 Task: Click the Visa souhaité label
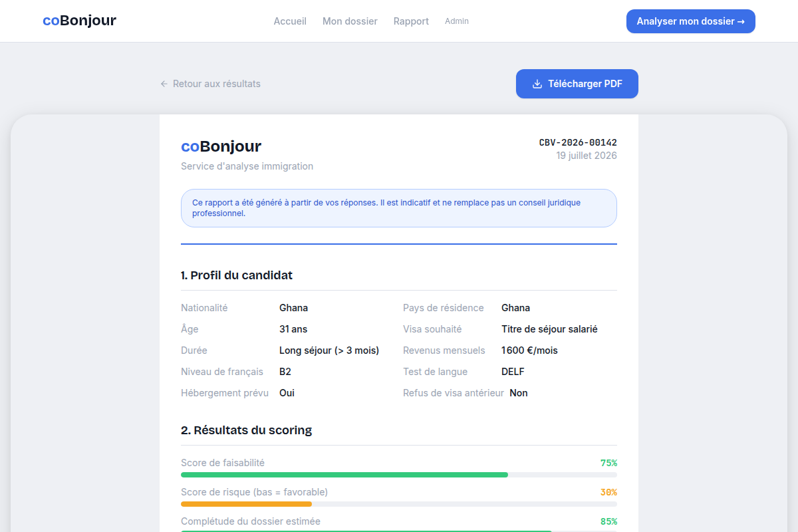pyautogui.click(x=432, y=329)
